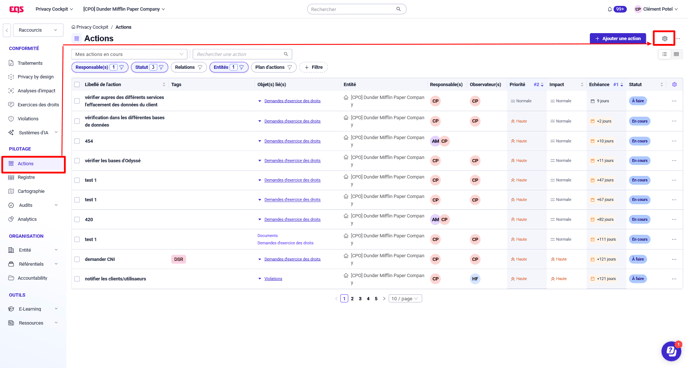Image resolution: width=688 pixels, height=368 pixels.
Task: Expand the Systèmes d'IA sidebar section
Action: [56, 132]
